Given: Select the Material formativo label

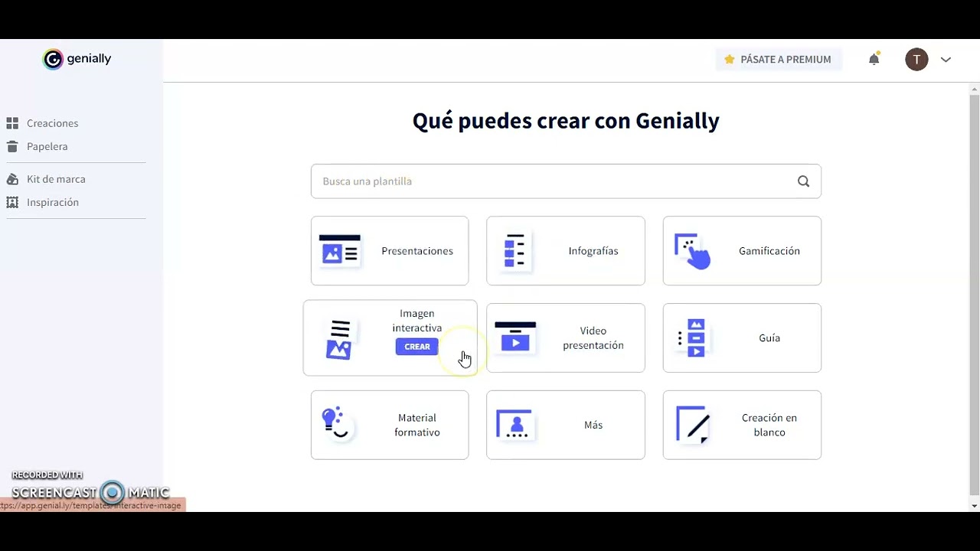Looking at the screenshot, I should tap(417, 425).
